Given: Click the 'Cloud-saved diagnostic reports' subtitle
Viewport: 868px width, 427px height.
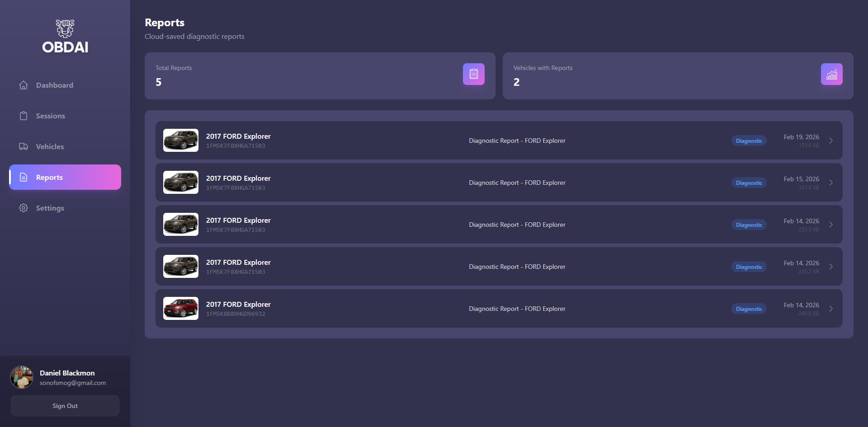Looking at the screenshot, I should point(194,36).
